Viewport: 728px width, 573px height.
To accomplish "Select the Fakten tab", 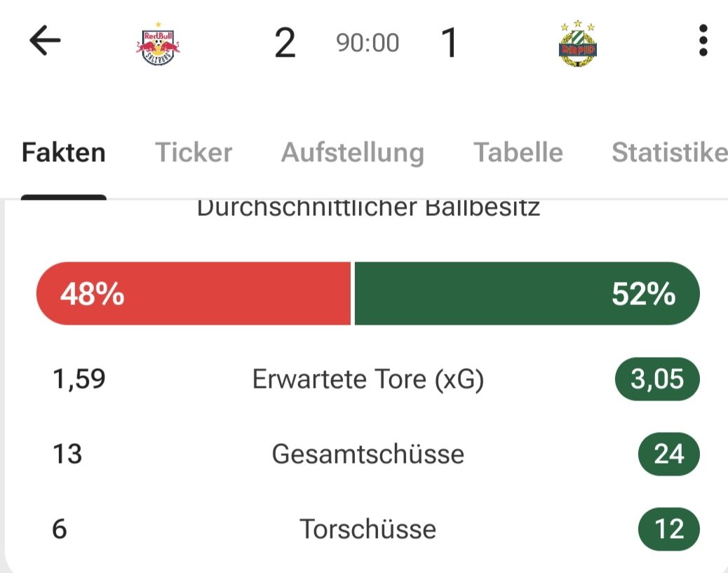I will tap(64, 152).
